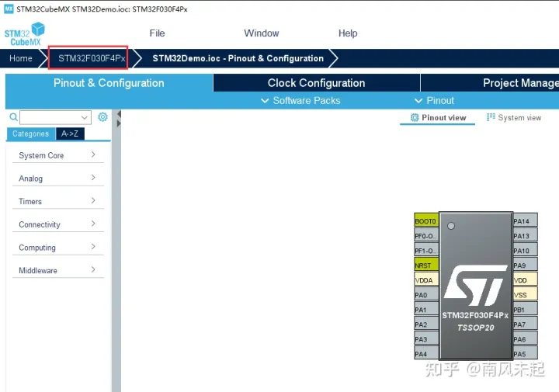Select the PA5 pin
This screenshot has width=559, height=392.
(x=526, y=354)
